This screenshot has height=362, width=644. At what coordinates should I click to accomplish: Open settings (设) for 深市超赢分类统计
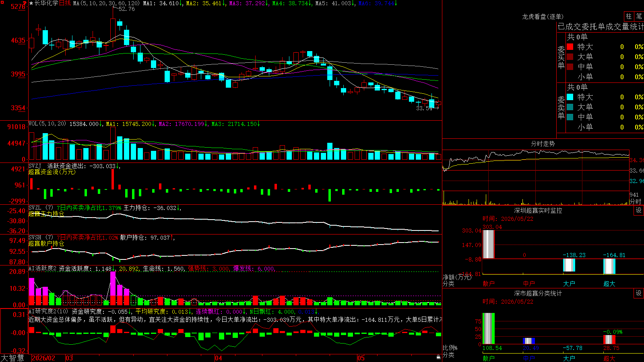[x=639, y=293]
